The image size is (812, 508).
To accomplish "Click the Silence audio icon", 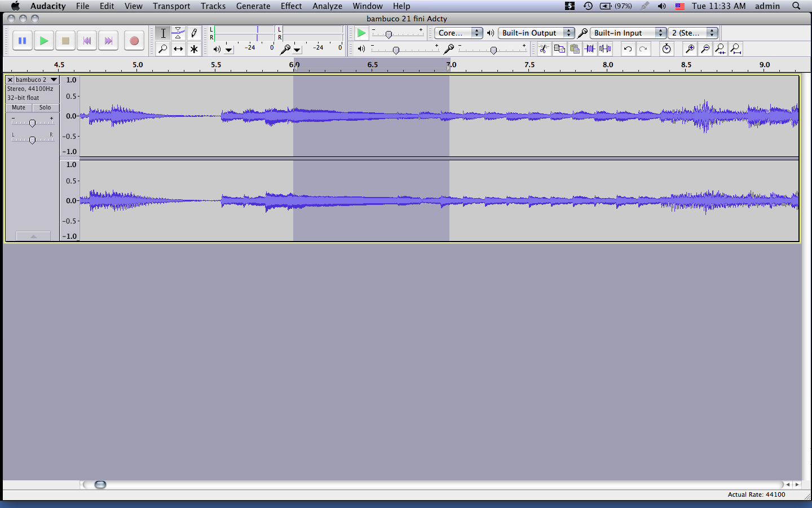I will [x=605, y=49].
